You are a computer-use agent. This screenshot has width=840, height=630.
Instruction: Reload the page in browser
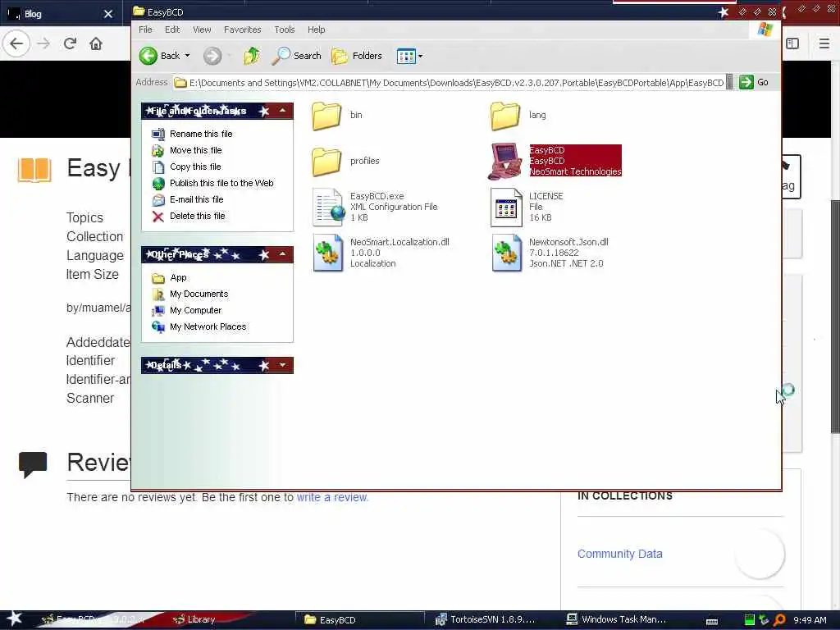click(70, 43)
